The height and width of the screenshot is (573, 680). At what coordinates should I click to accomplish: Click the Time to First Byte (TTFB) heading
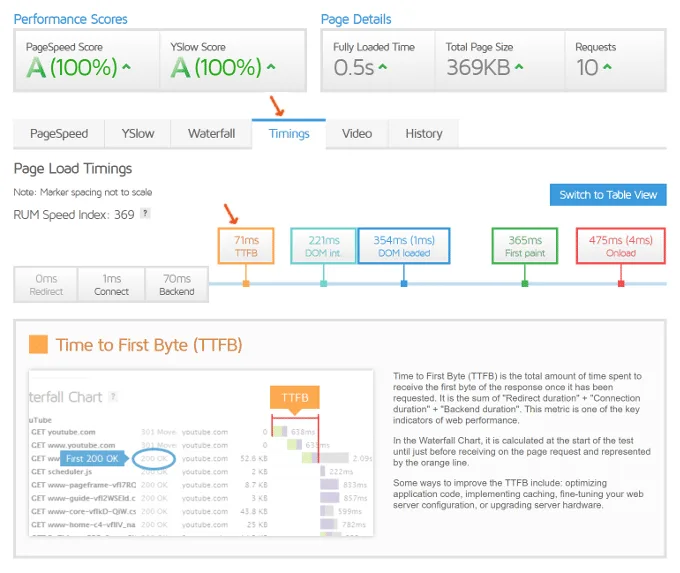[149, 345]
